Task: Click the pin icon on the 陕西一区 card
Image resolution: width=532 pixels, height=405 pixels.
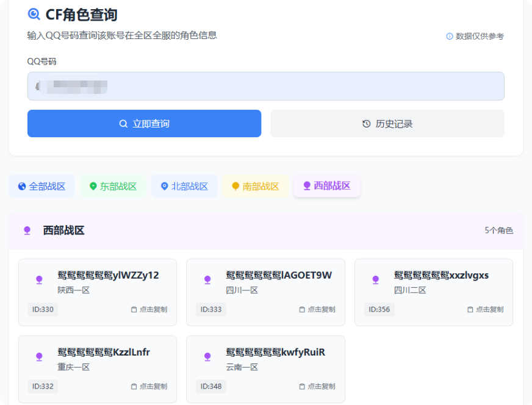Action: click(x=40, y=280)
